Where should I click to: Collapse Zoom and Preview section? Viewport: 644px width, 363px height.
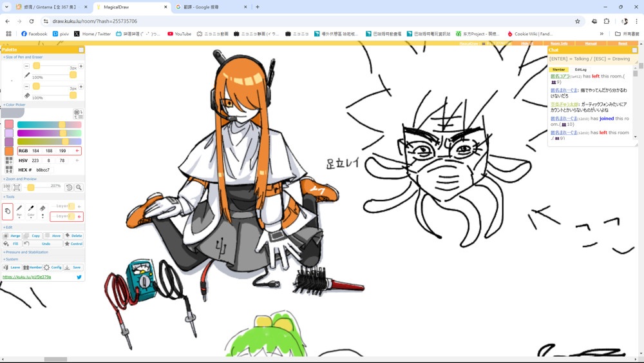20,179
